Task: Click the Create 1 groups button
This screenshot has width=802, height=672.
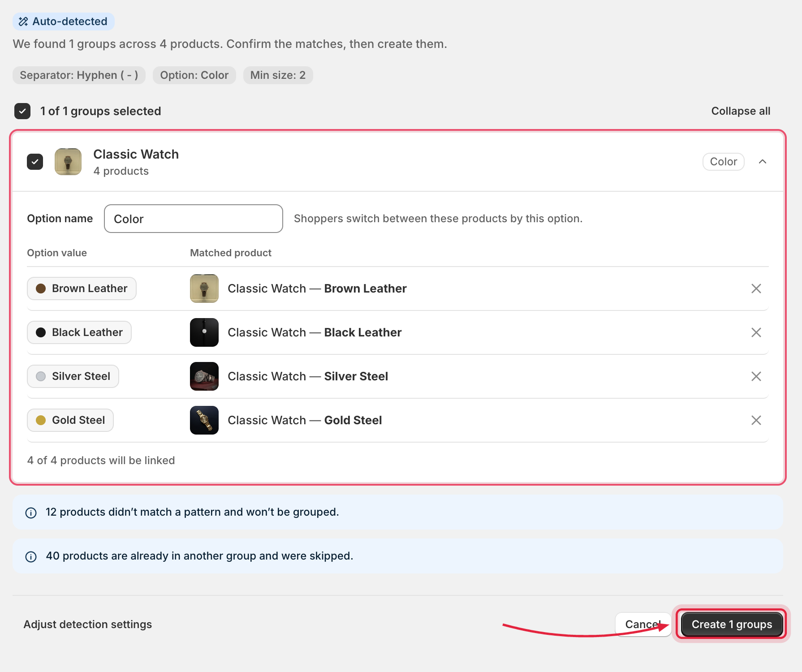Action: pos(732,625)
